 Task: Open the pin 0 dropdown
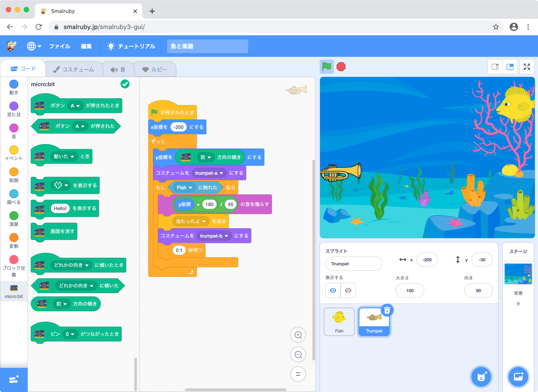click(x=70, y=334)
